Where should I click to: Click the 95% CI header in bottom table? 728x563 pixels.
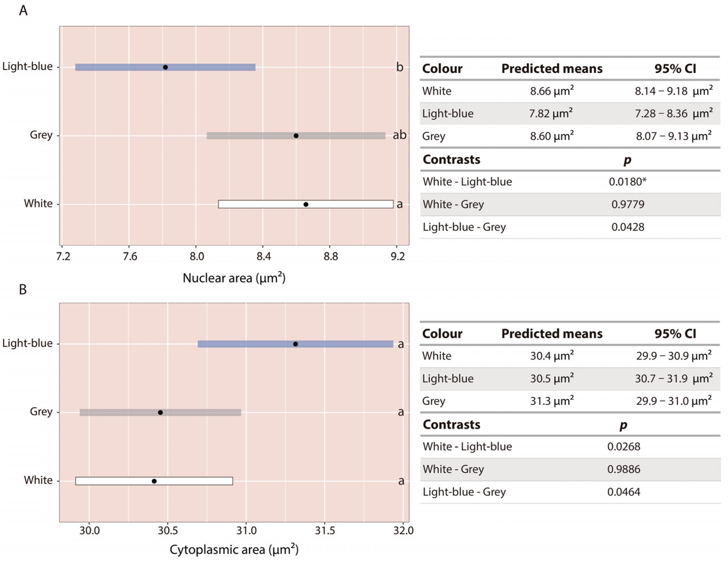pyautogui.click(x=675, y=333)
